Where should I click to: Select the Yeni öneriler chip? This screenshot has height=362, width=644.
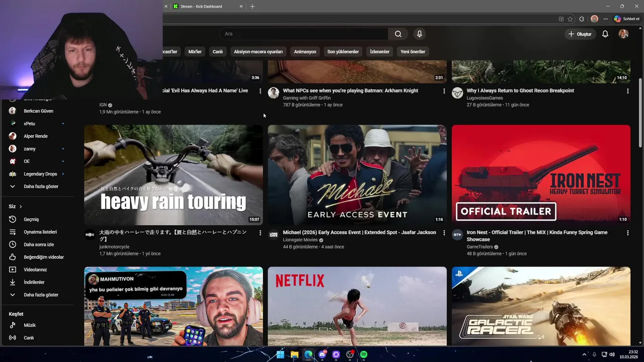click(x=413, y=51)
